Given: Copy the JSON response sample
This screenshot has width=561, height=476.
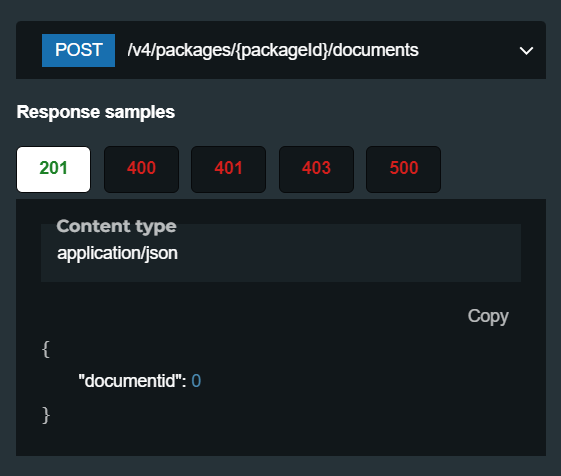Looking at the screenshot, I should (x=488, y=316).
